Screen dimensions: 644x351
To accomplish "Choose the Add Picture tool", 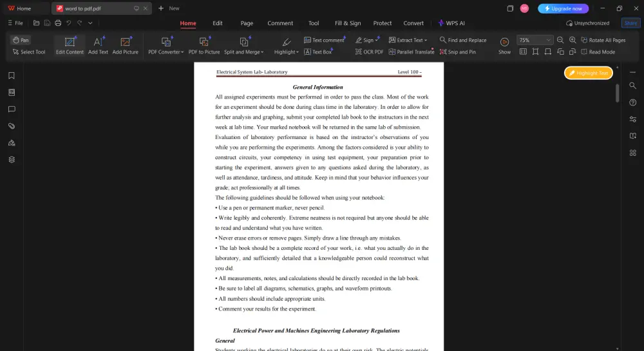I will click(126, 46).
